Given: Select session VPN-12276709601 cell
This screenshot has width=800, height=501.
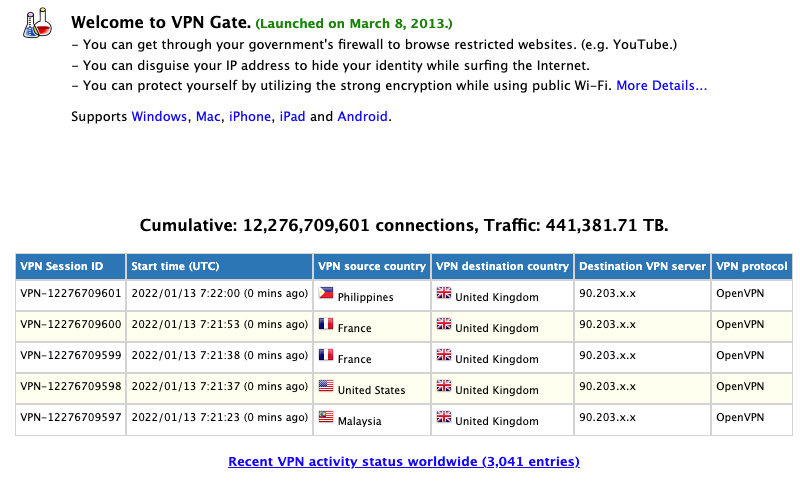Looking at the screenshot, I should coord(70,294).
